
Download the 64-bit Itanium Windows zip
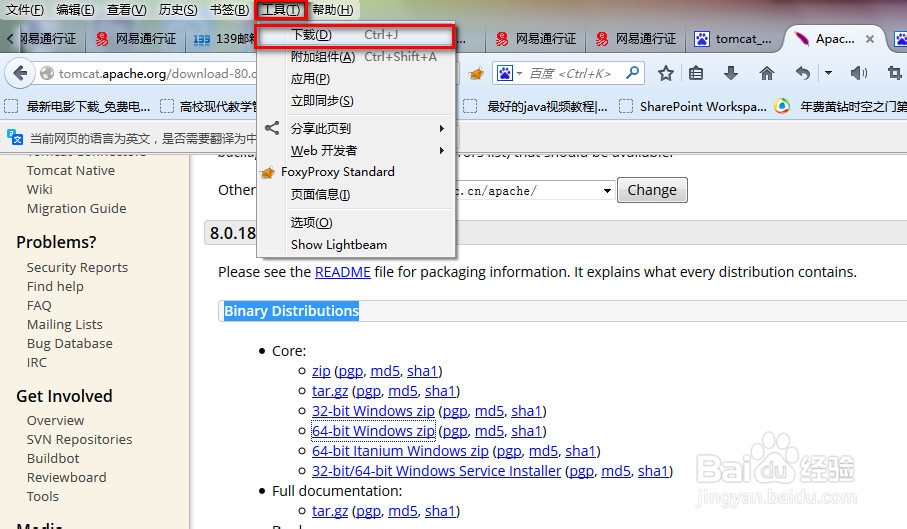click(400, 450)
